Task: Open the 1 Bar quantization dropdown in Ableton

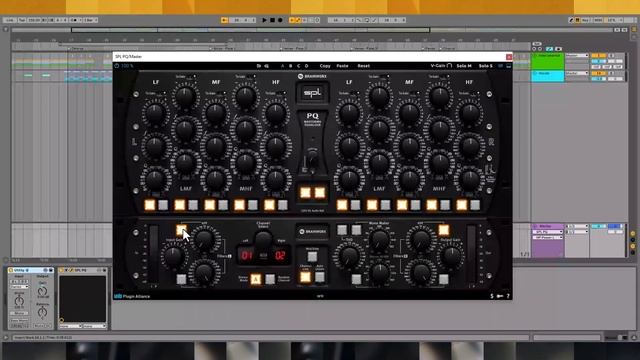Action: (90, 20)
